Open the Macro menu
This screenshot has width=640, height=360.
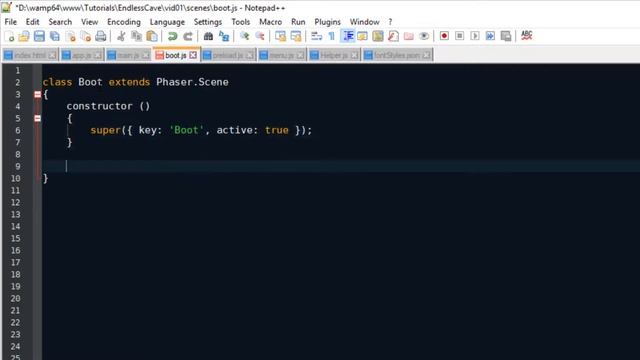[x=270, y=22]
